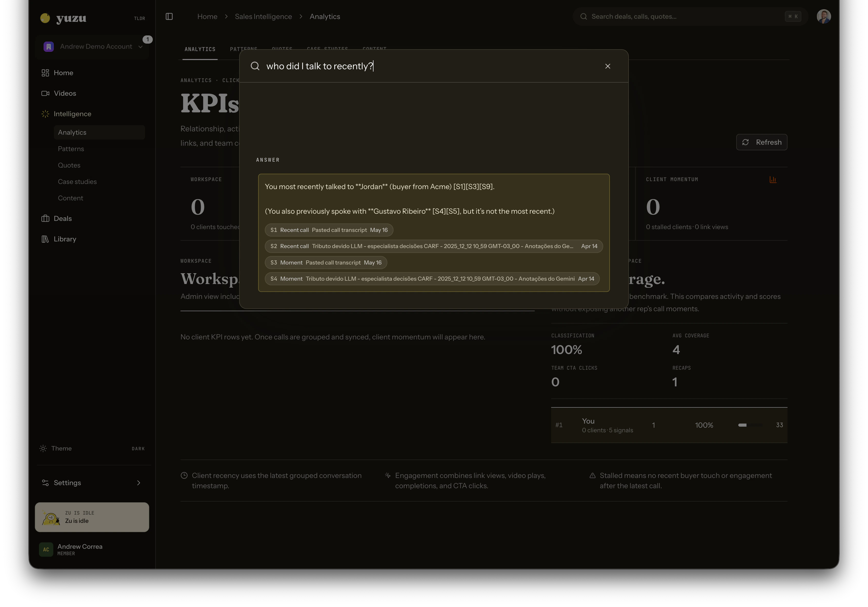Open source S2 Recent call Tributo devido
868x607 pixels.
coord(434,246)
